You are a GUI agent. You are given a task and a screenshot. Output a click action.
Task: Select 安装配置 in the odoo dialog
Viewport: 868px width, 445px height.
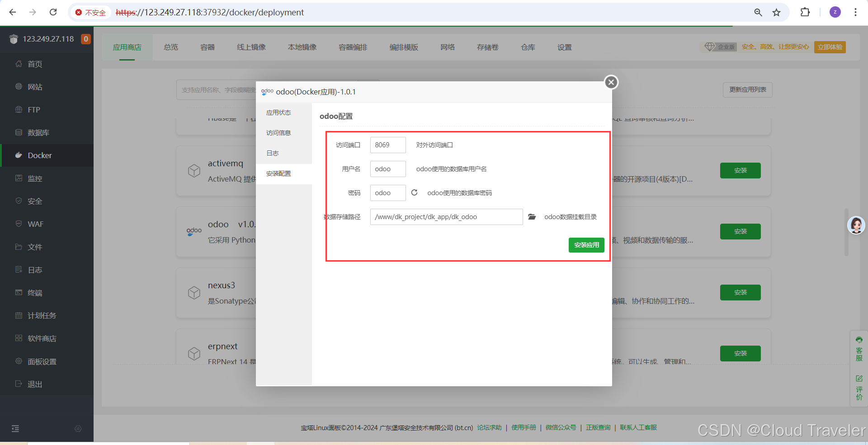[284, 173]
